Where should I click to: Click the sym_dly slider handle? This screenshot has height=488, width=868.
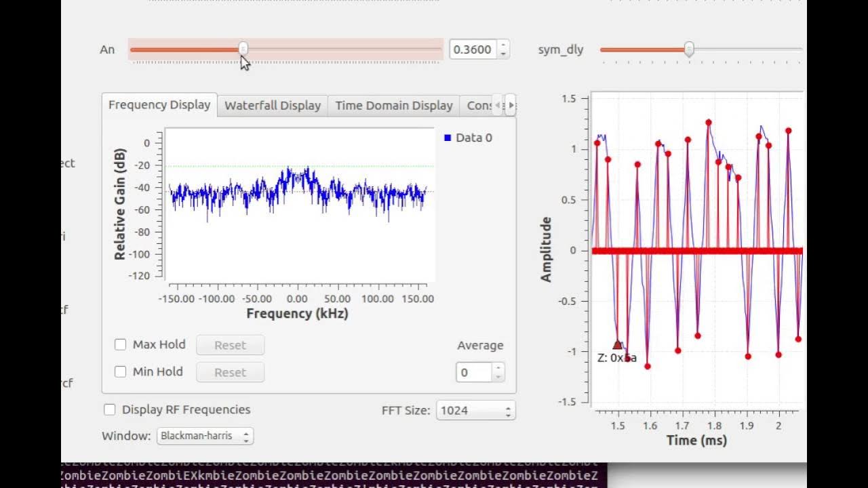(x=689, y=49)
